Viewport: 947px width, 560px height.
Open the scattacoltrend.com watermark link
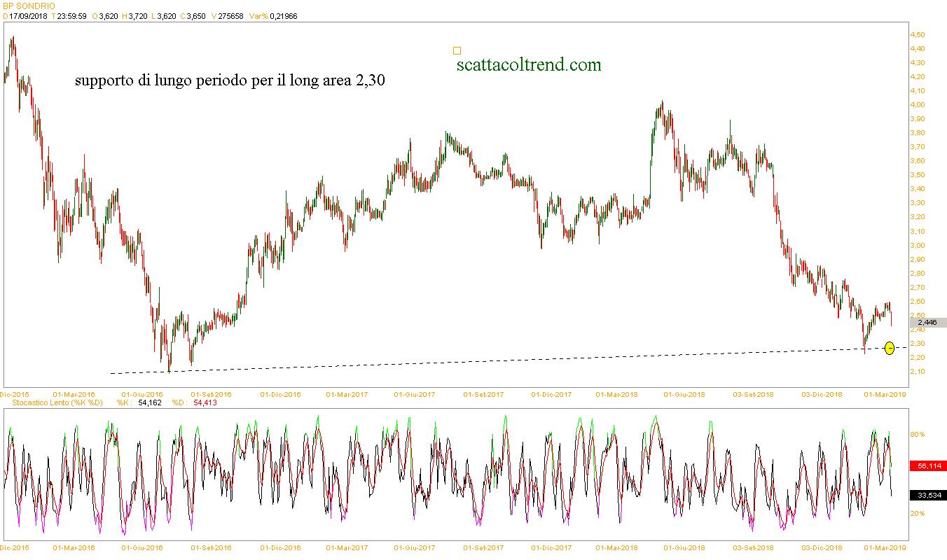[x=528, y=65]
